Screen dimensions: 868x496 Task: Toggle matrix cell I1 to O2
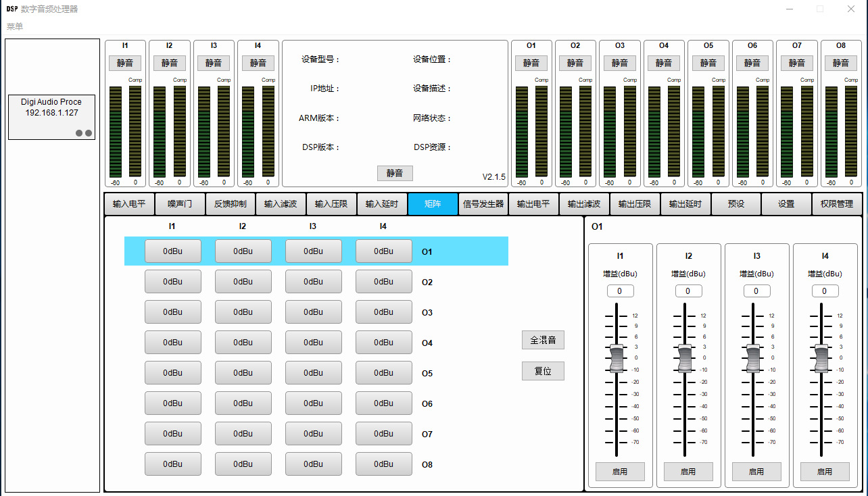click(172, 282)
